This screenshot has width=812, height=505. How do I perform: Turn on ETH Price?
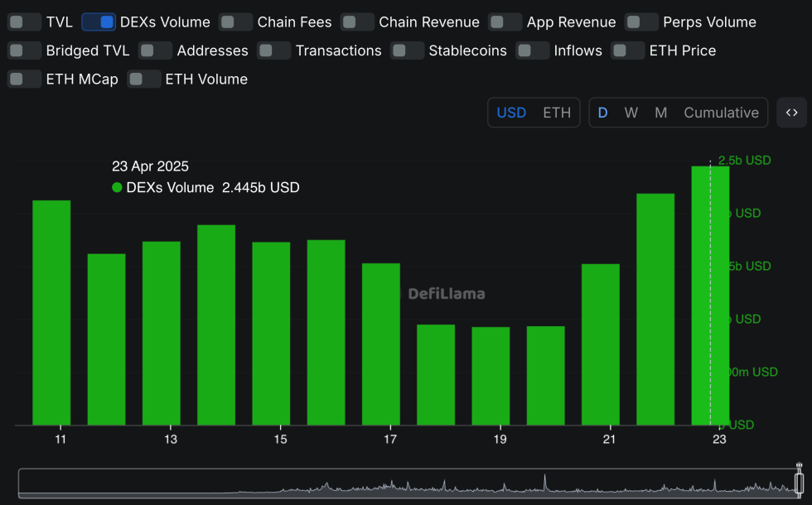[x=627, y=50]
